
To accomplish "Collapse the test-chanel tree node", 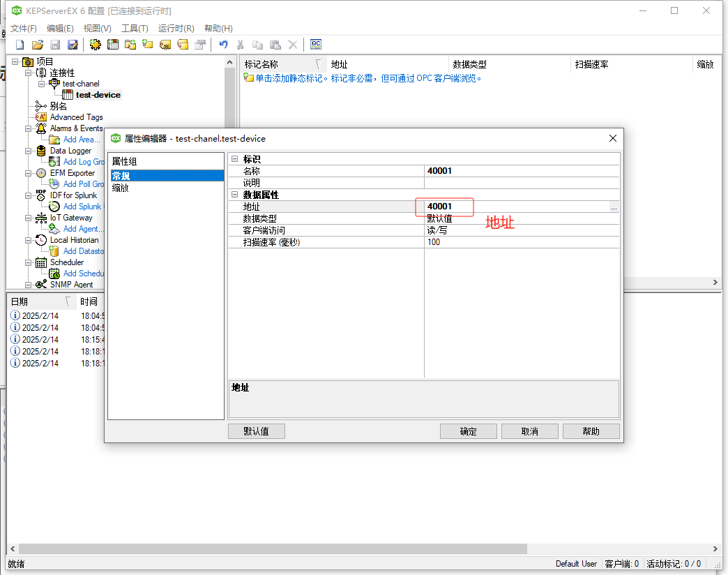I will tap(41, 84).
